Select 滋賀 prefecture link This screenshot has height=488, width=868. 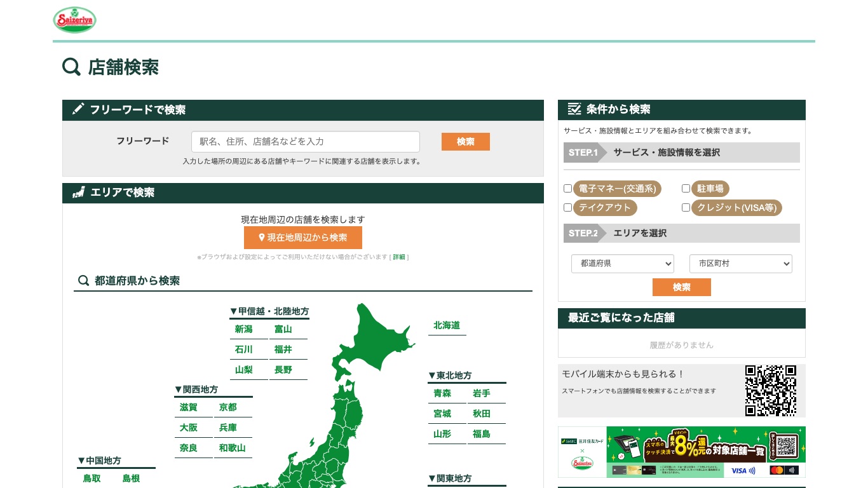pos(189,407)
